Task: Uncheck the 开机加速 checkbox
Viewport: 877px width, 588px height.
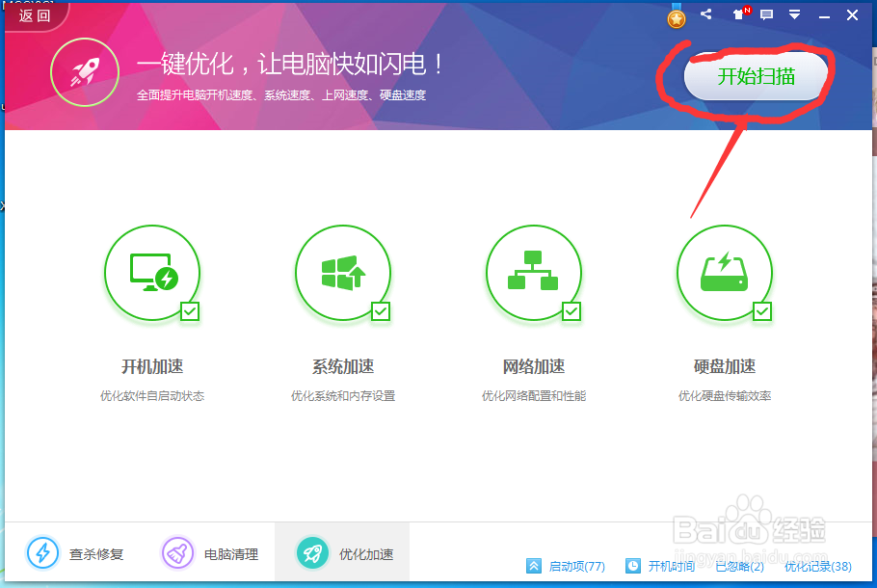Action: pos(190,311)
